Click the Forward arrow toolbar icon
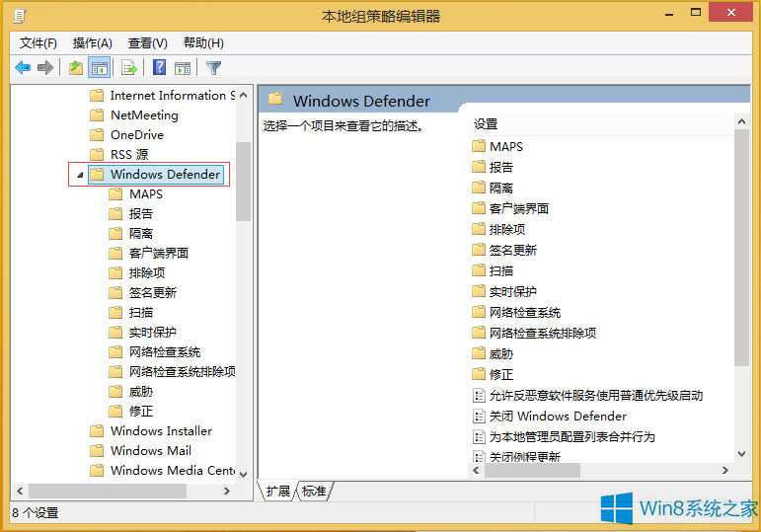 [45, 68]
